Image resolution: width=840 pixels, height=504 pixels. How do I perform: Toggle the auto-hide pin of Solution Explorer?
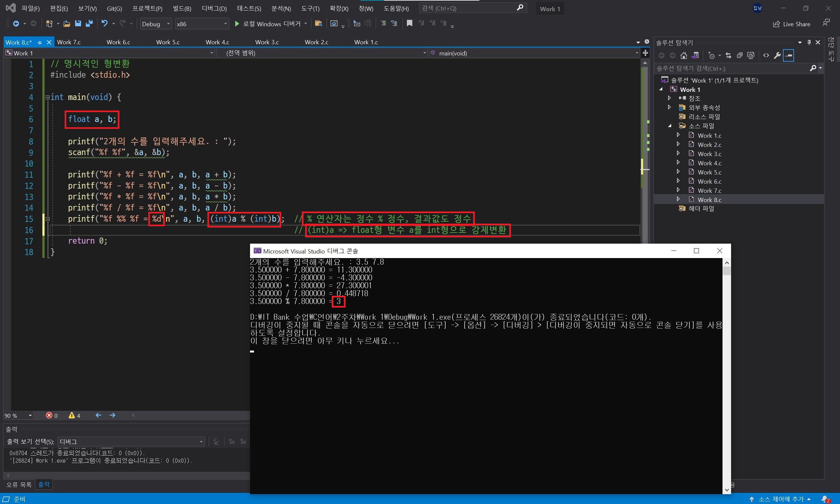click(x=809, y=42)
